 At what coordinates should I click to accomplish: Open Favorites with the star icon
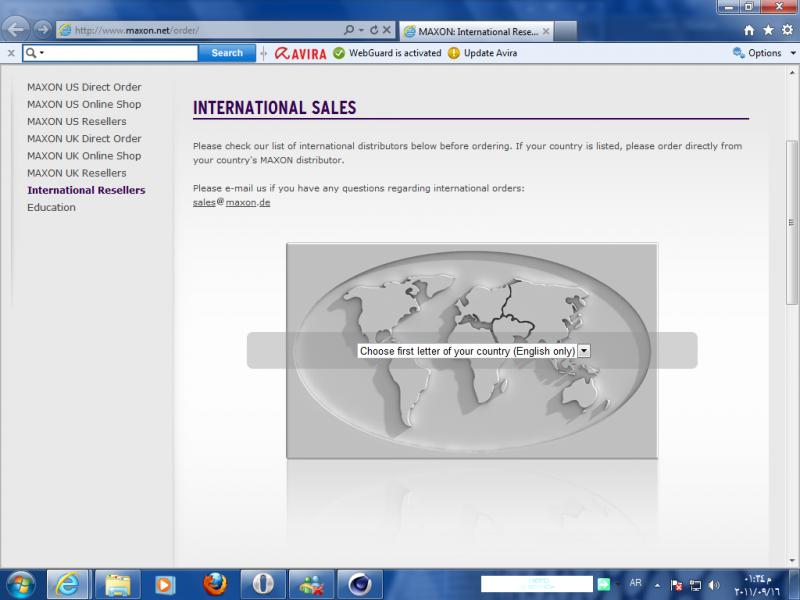pos(768,31)
